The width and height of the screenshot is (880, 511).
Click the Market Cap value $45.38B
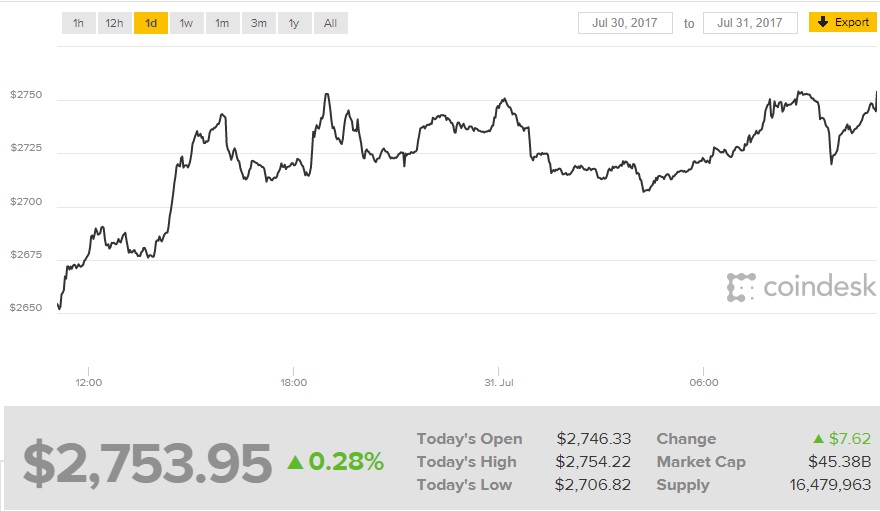[x=836, y=462]
